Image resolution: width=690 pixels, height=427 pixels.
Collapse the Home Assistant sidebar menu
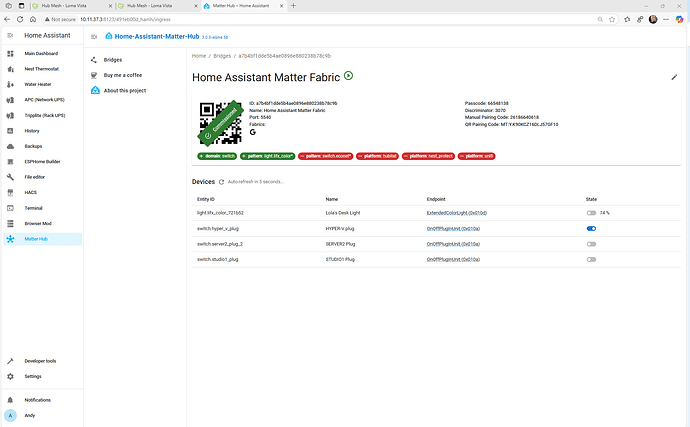tap(11, 35)
